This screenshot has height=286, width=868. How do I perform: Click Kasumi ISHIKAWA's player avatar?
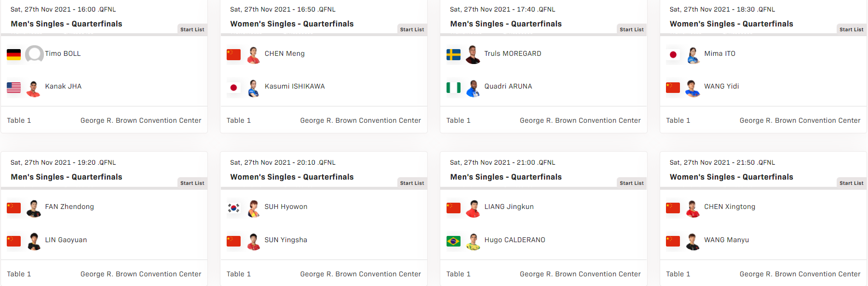(253, 88)
